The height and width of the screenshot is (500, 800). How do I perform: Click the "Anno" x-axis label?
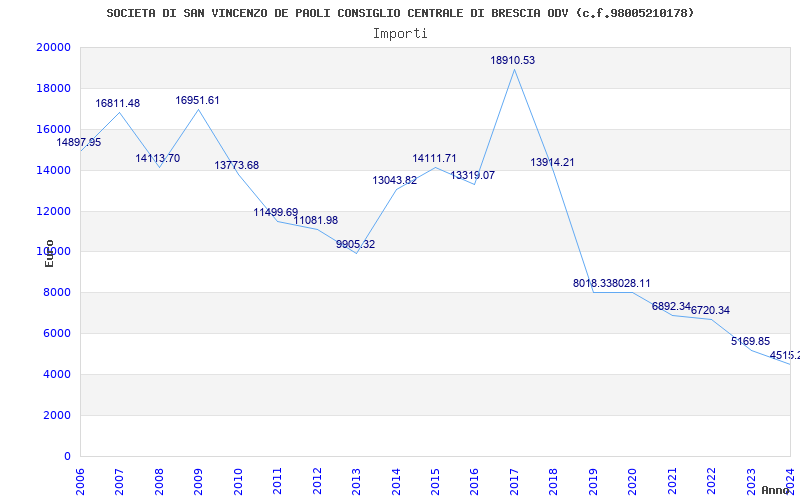776,490
